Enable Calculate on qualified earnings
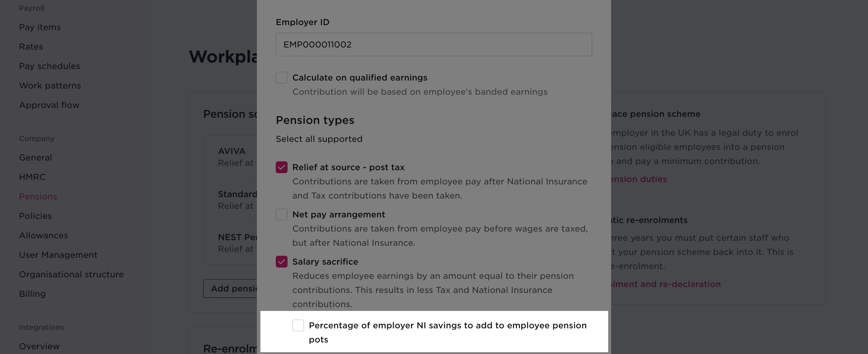 click(281, 78)
